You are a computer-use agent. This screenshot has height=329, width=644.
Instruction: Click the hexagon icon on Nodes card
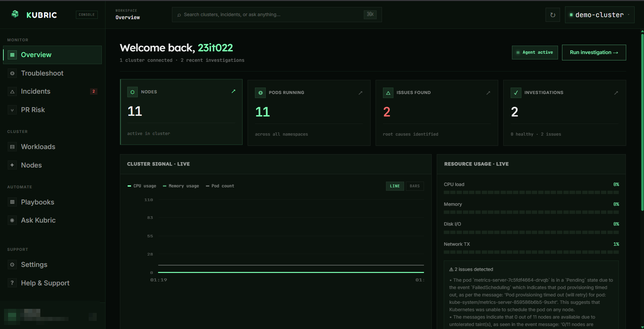(132, 92)
